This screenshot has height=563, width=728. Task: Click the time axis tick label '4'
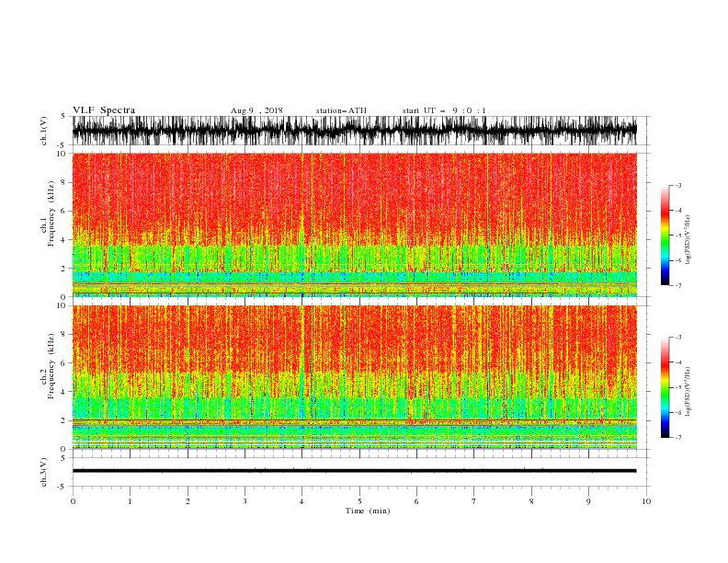coord(301,501)
